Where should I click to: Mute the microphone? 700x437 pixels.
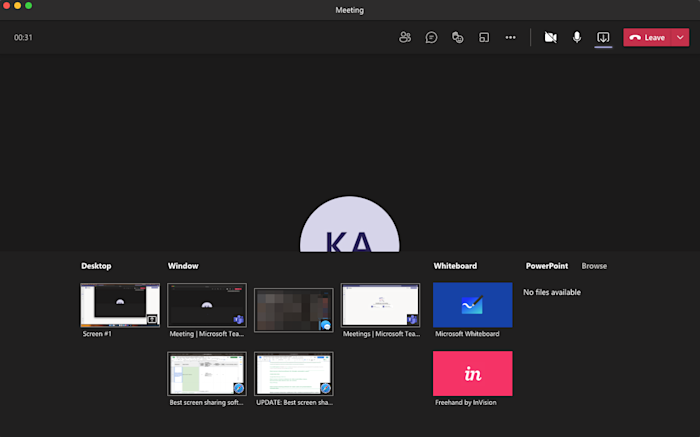[x=577, y=37]
